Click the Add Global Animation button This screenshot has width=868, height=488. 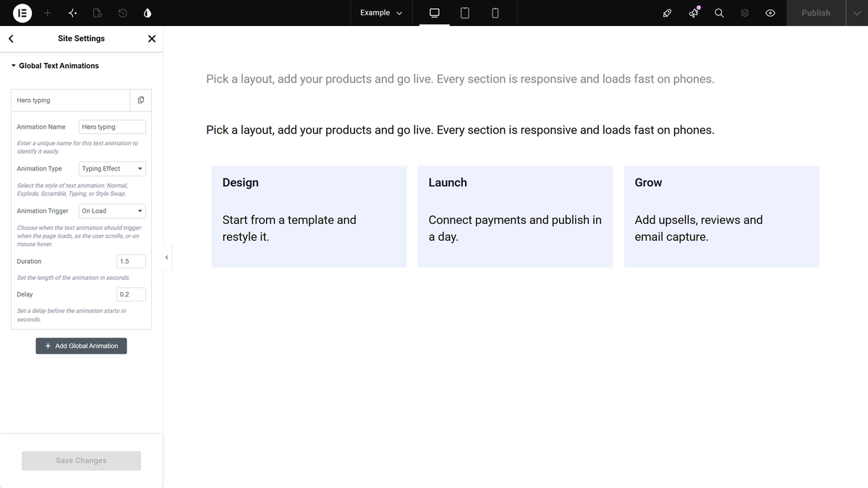click(x=81, y=346)
